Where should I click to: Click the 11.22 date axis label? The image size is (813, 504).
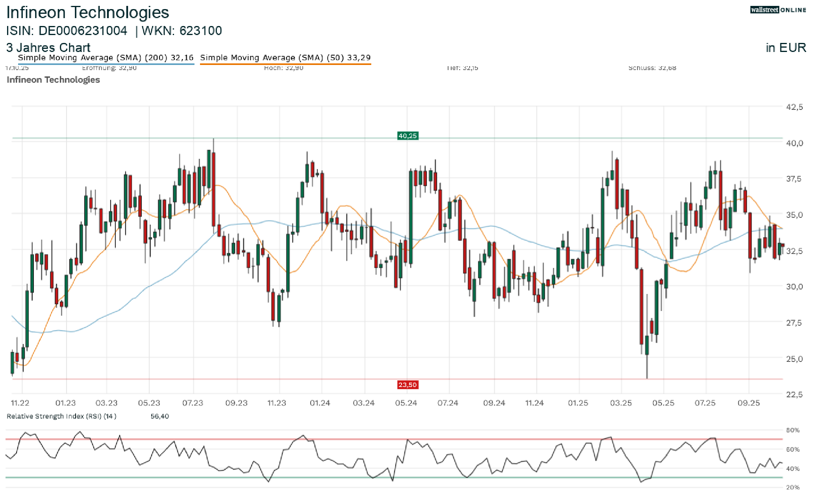20,403
